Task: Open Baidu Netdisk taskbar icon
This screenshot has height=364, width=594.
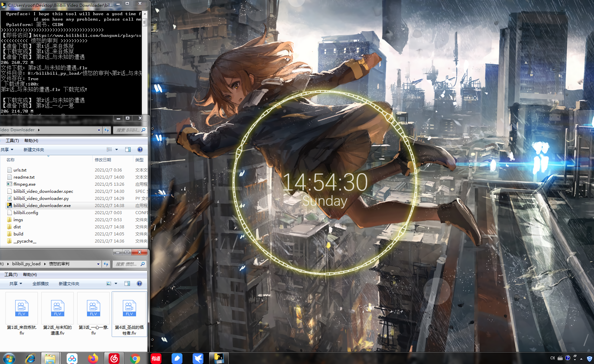Action: coord(72,358)
